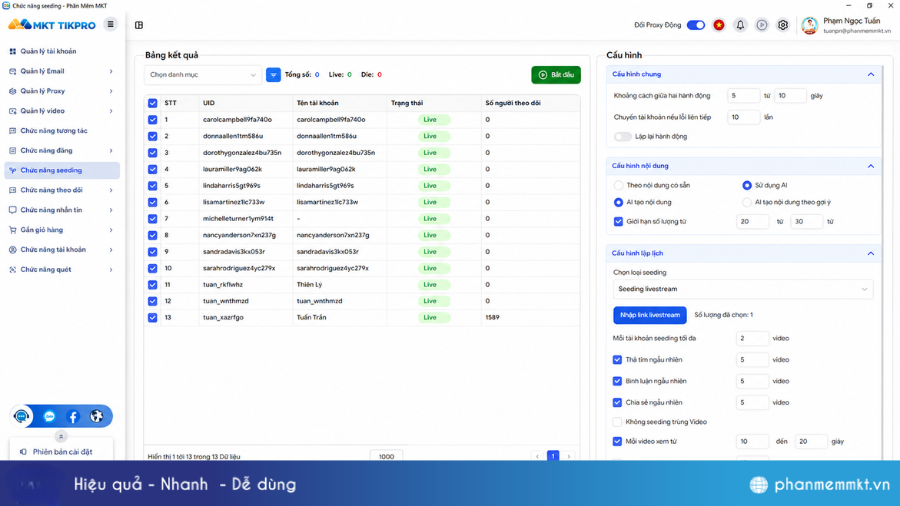Click the support headset icon at bottom left
900x506 pixels.
(22, 417)
